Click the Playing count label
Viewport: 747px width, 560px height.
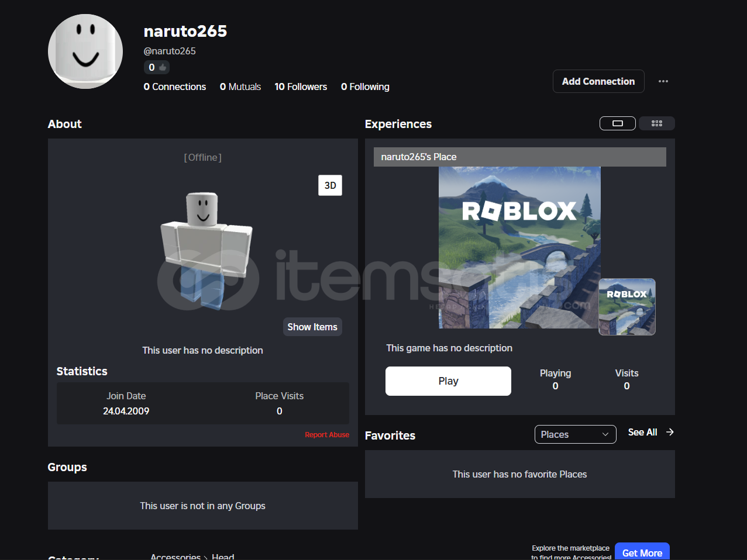click(x=555, y=373)
